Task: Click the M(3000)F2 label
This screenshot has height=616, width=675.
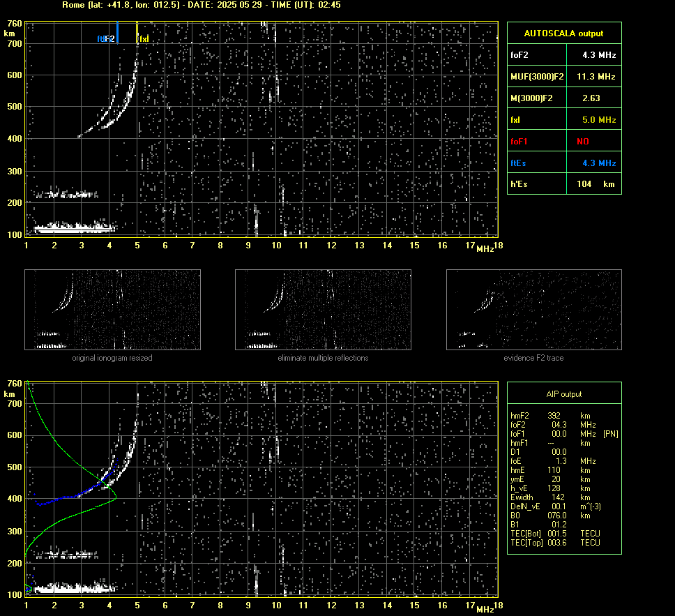Action: point(531,98)
